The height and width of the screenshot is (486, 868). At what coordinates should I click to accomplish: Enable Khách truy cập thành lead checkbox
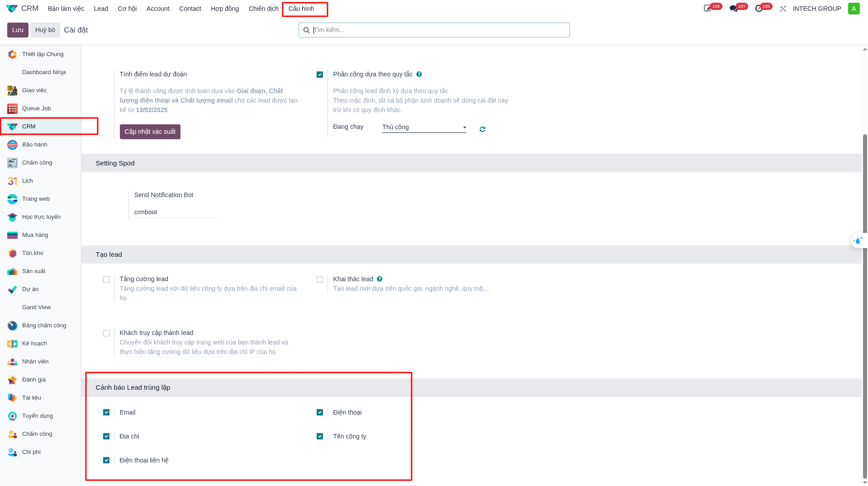[106, 333]
